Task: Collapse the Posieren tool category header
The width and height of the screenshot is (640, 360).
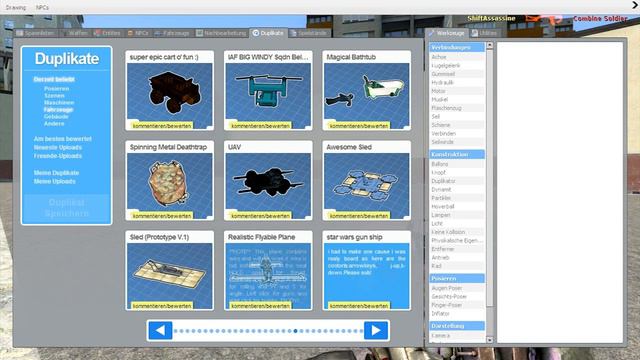Action: [x=457, y=278]
